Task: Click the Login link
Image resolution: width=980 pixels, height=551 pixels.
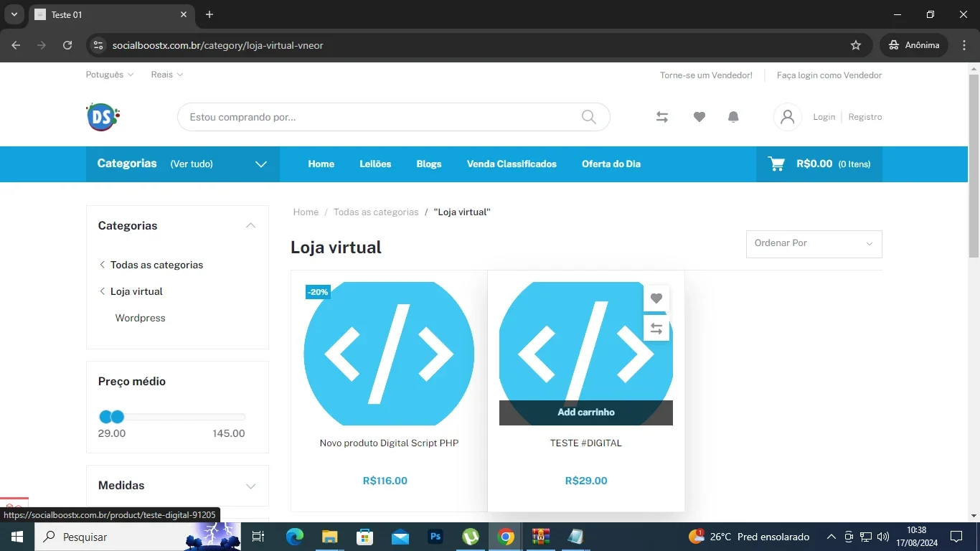Action: point(824,117)
